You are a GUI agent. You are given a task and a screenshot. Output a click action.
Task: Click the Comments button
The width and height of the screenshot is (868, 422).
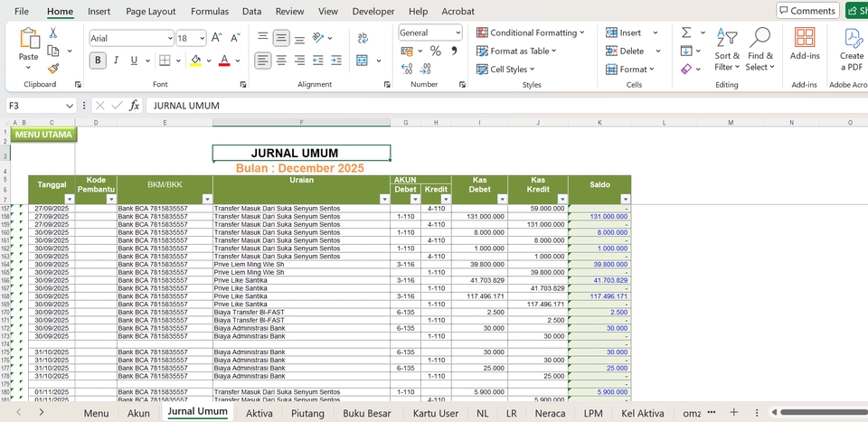pyautogui.click(x=807, y=11)
